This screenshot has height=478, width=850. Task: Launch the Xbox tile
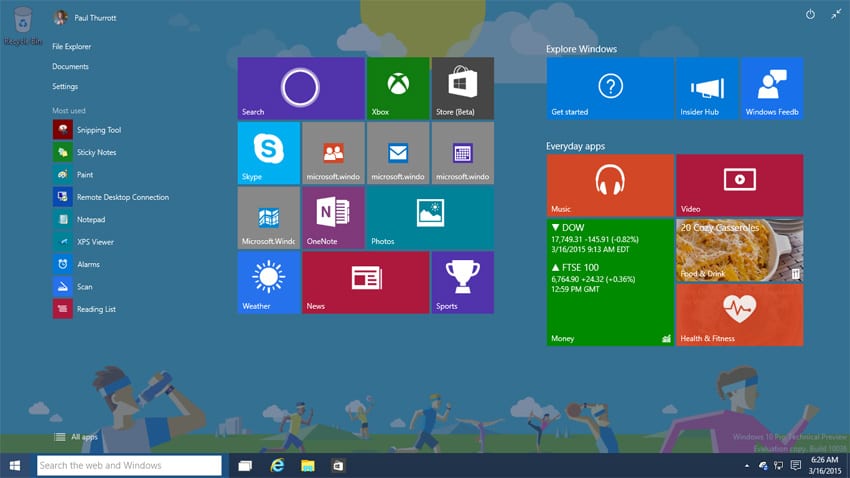[x=397, y=88]
